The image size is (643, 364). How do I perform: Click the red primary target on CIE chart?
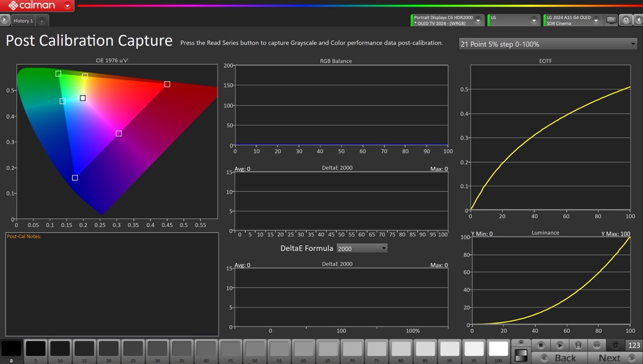tap(167, 84)
